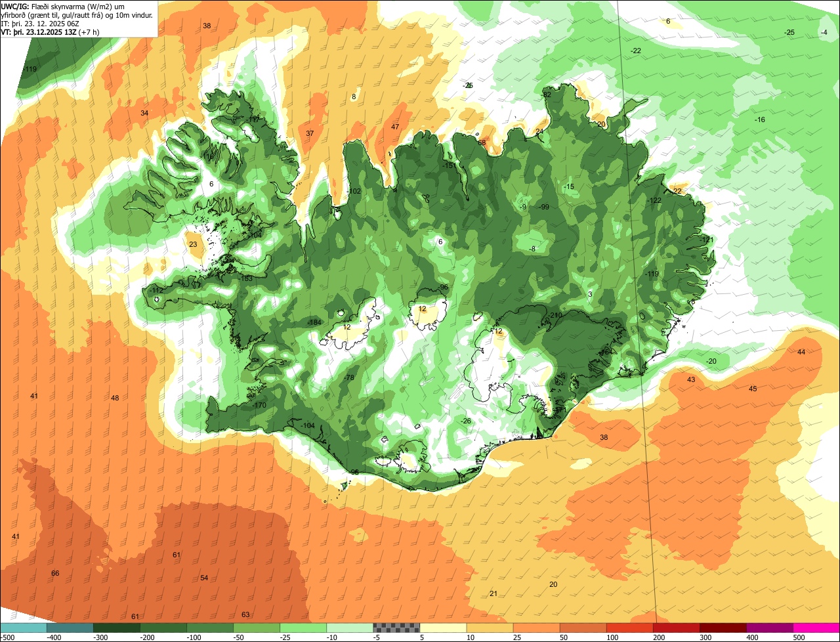Click the map value '-16' in the northeast
Viewport: 840px width, 642px height.
(759, 119)
